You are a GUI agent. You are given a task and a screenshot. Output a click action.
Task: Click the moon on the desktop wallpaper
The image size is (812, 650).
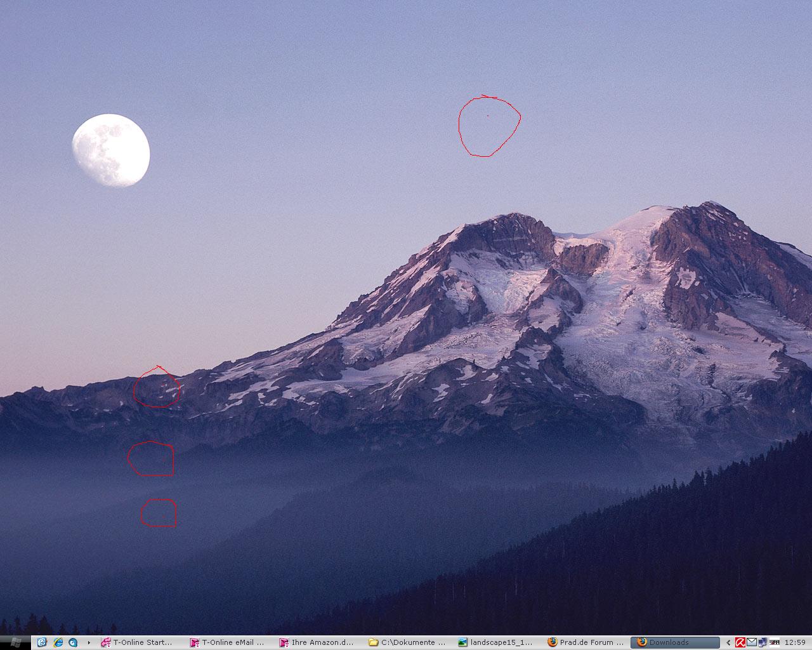click(x=111, y=150)
